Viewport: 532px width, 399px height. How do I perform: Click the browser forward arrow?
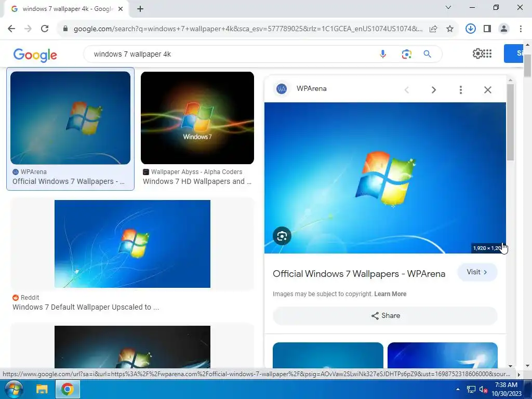coord(28,29)
